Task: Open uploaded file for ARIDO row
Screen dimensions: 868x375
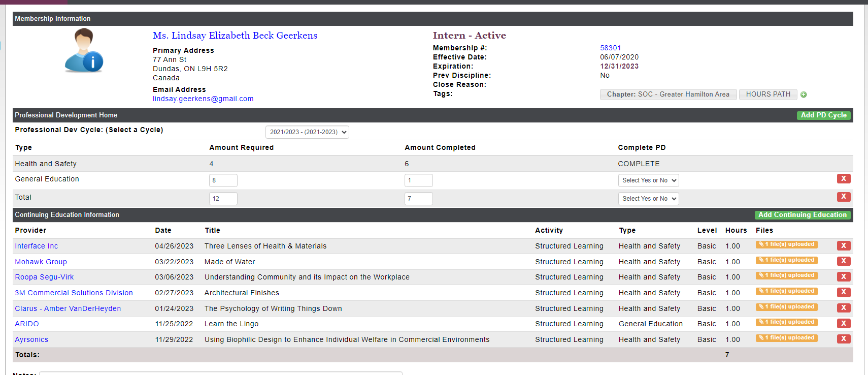Action: 787,322
